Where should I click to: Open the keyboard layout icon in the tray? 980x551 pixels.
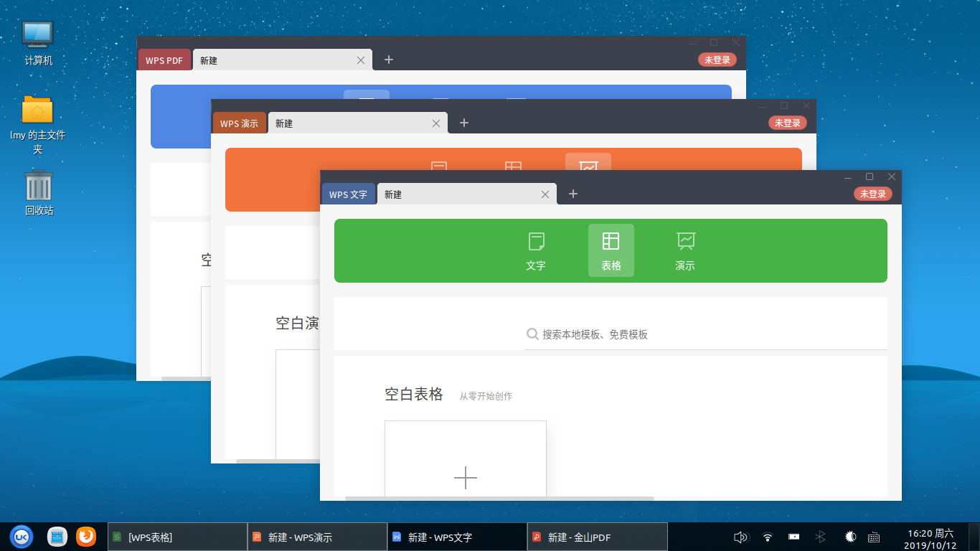(x=874, y=537)
